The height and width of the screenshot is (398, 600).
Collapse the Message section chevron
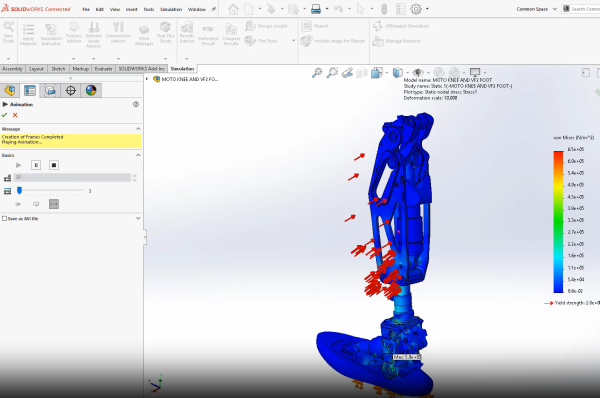[138, 129]
